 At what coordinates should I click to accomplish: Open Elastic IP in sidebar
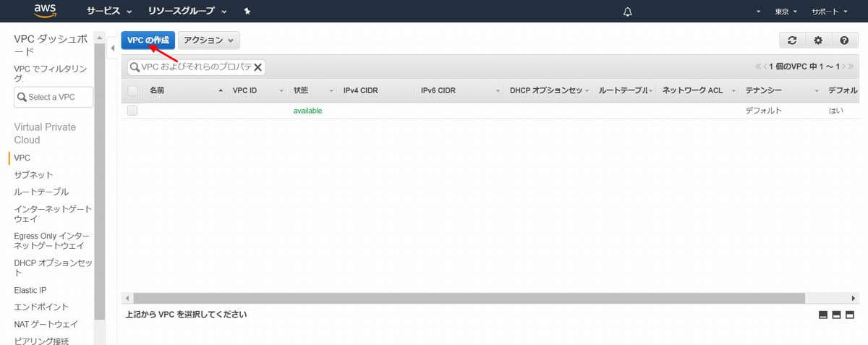point(30,290)
